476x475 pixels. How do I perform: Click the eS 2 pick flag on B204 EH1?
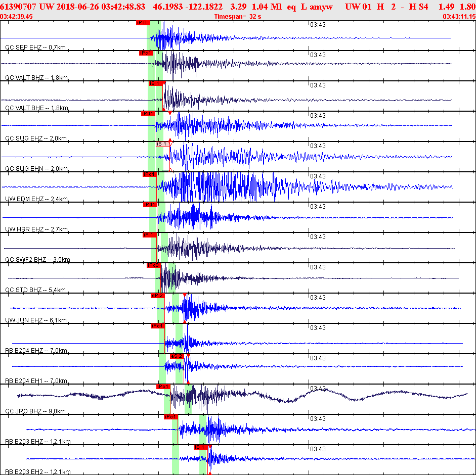[x=177, y=356]
